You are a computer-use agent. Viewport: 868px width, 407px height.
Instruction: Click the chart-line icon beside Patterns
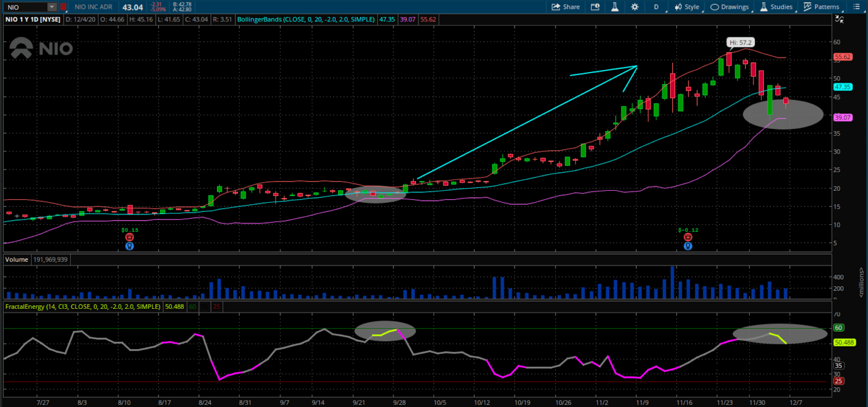807,7
